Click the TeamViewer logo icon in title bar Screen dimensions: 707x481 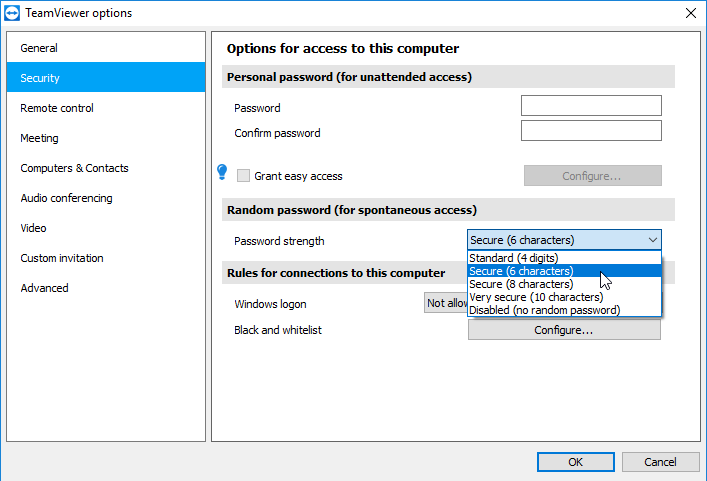pyautogui.click(x=15, y=13)
